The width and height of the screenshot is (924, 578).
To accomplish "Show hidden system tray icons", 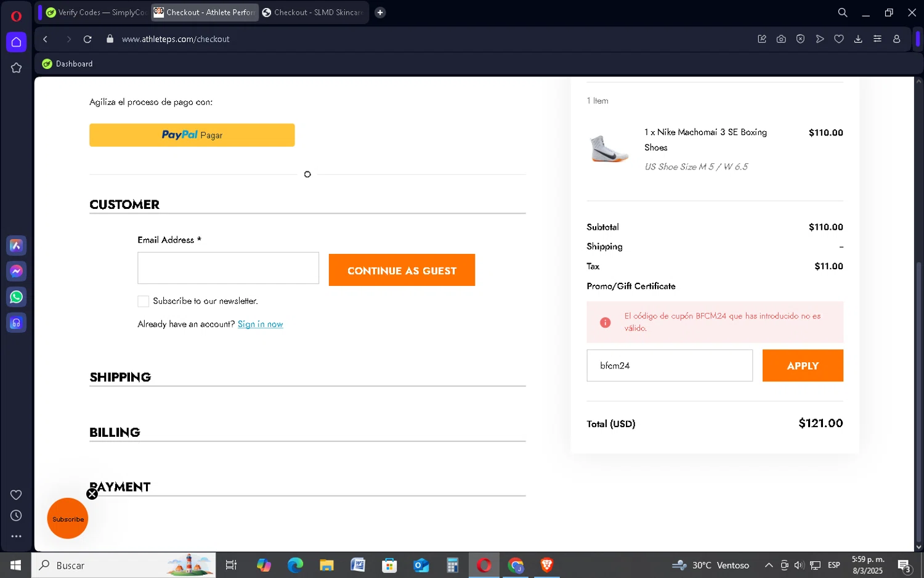I will click(769, 565).
